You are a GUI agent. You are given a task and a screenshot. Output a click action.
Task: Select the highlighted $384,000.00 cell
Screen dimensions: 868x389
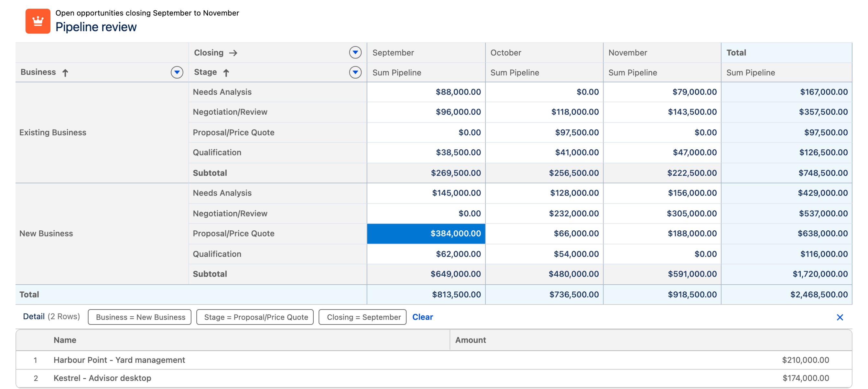pyautogui.click(x=426, y=234)
